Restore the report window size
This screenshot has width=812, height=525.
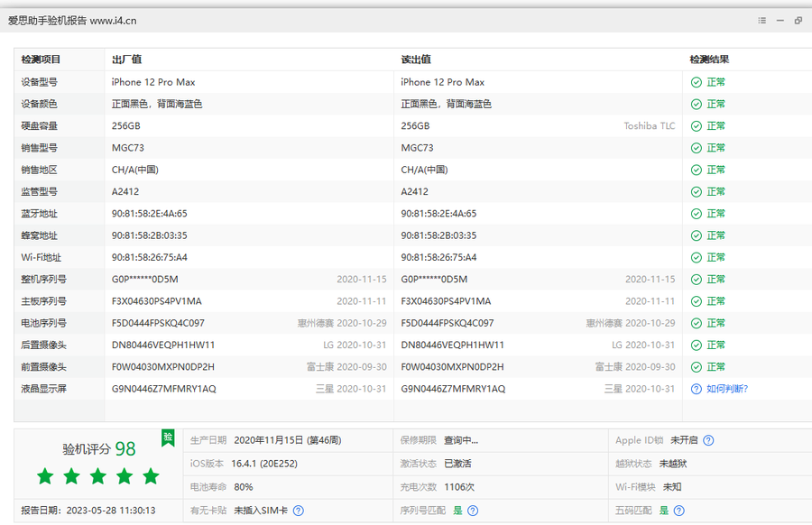798,21
